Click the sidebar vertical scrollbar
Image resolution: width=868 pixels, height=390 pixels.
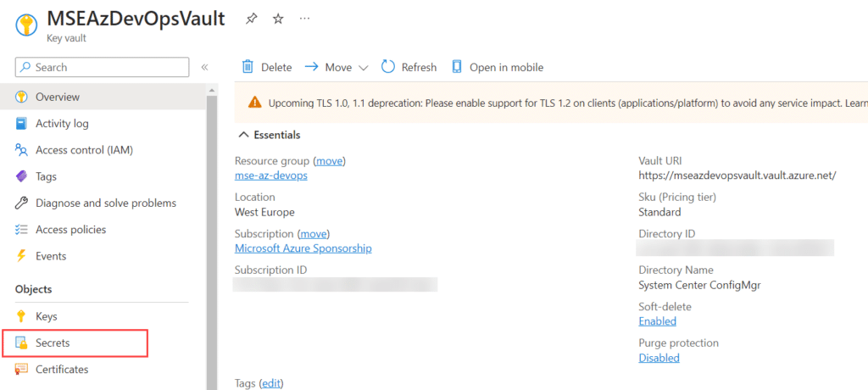pyautogui.click(x=212, y=242)
